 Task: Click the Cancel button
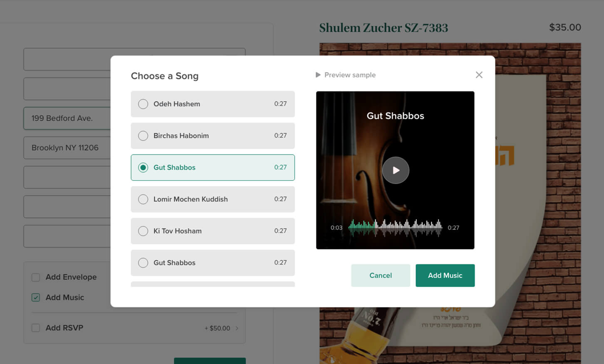point(381,275)
